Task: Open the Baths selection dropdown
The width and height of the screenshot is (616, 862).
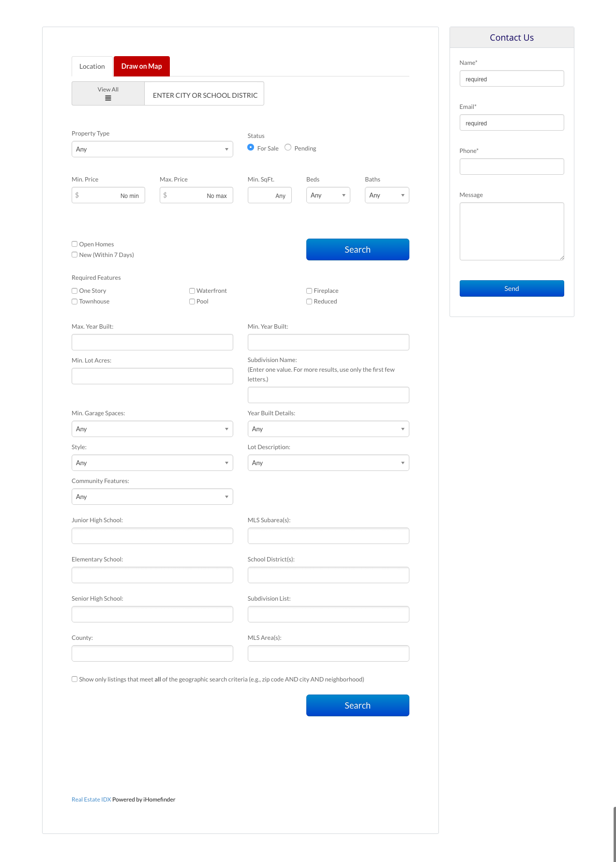Action: [x=387, y=195]
